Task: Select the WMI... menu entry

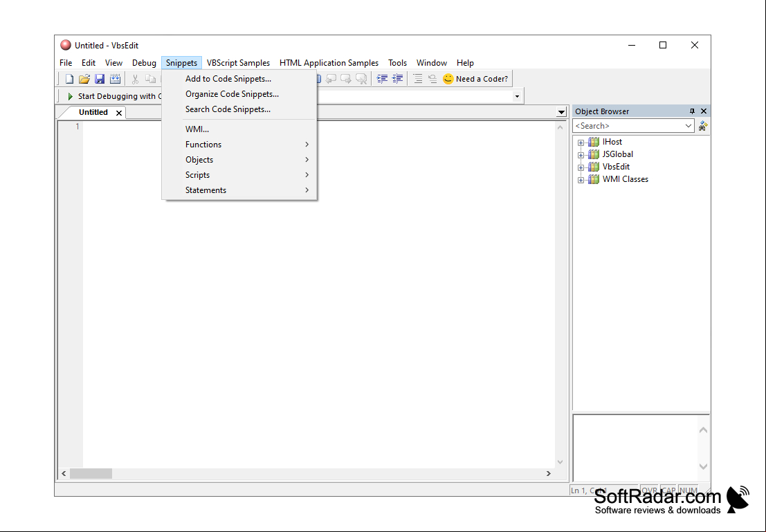Action: pyautogui.click(x=239, y=129)
